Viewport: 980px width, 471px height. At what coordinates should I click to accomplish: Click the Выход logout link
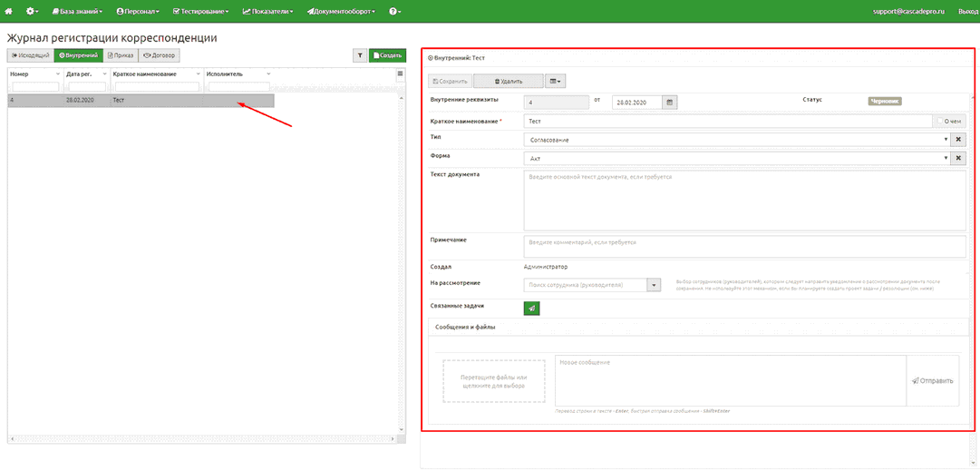click(x=967, y=11)
